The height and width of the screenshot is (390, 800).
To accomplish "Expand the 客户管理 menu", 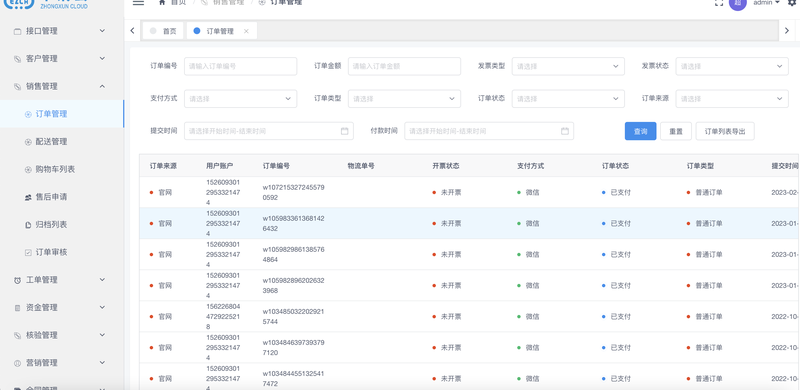I will click(x=102, y=58).
